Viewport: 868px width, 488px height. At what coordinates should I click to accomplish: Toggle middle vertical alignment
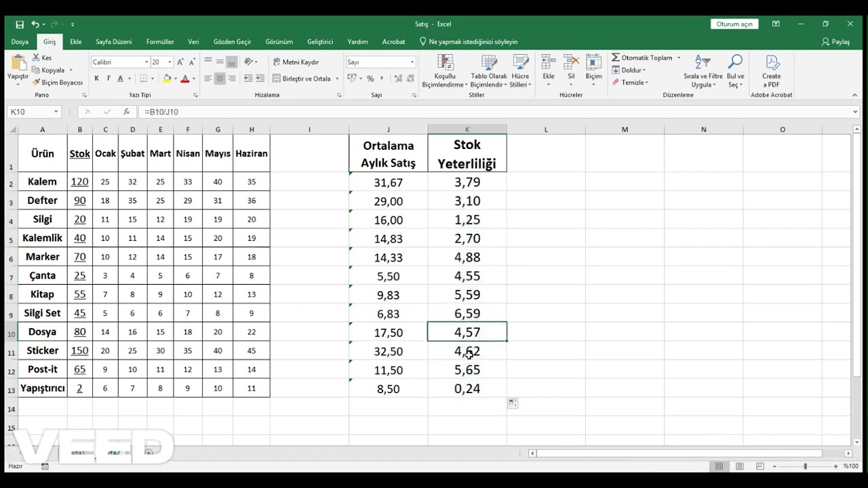(x=219, y=62)
